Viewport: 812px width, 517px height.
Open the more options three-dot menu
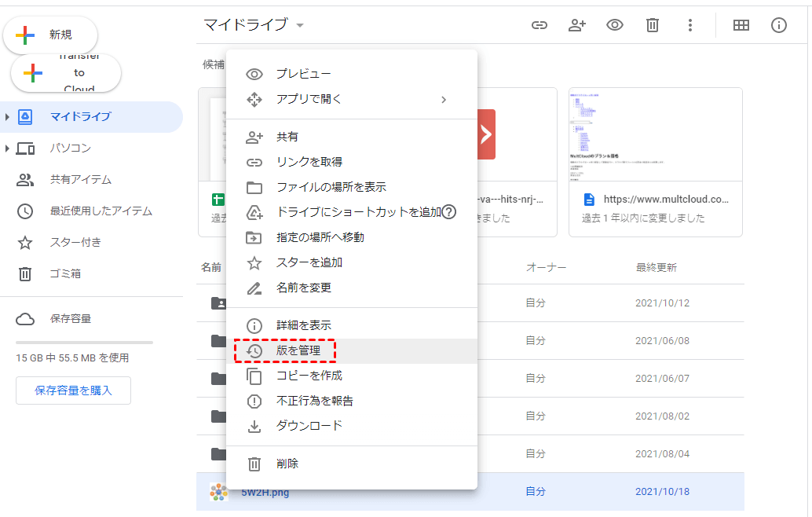(x=689, y=25)
